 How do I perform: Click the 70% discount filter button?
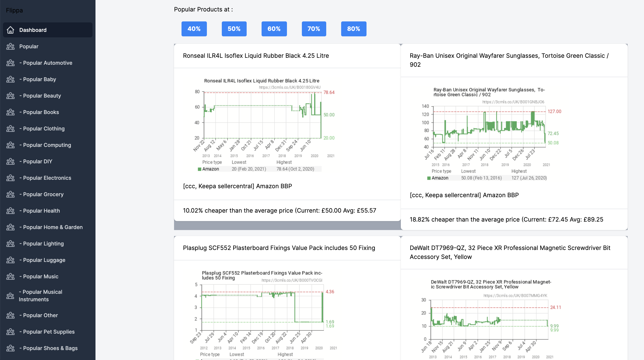314,29
